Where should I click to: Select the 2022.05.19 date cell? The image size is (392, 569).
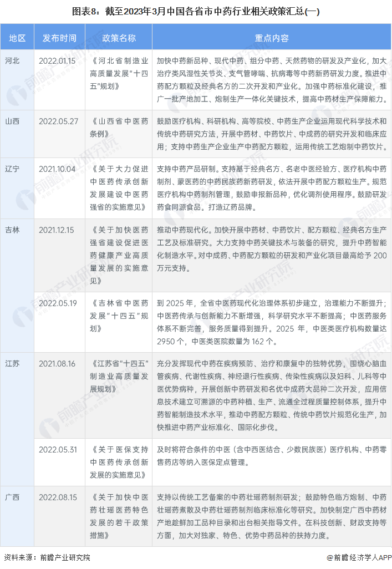tap(57, 302)
